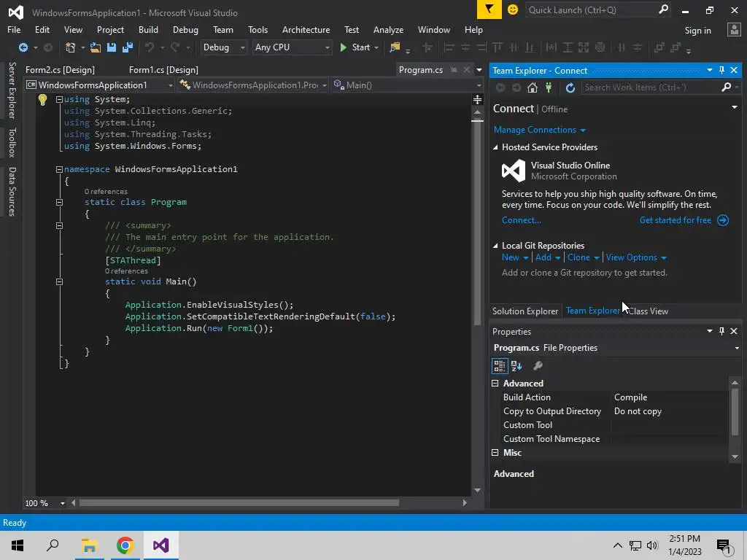Click the Quick Launch search magnifier icon
This screenshot has width=747, height=560.
click(x=663, y=9)
